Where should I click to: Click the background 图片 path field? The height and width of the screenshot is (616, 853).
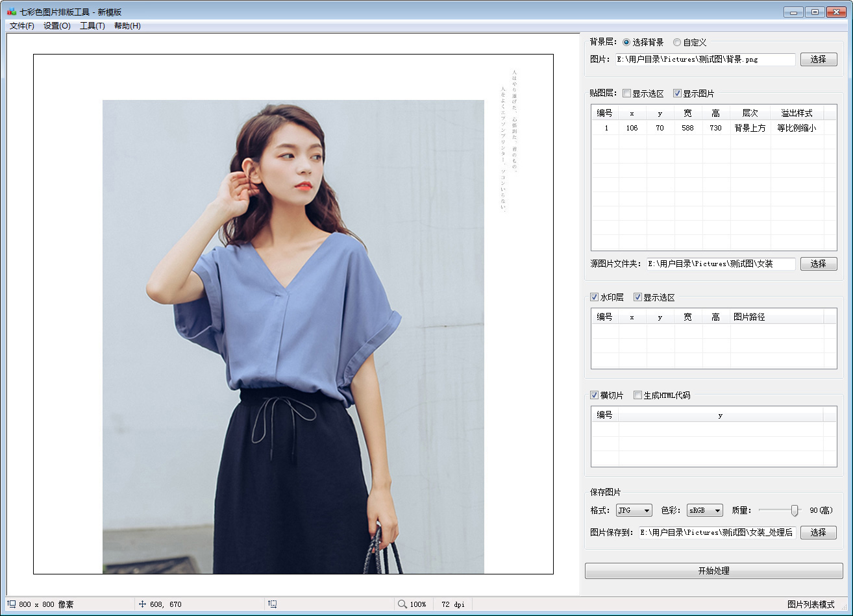705,59
